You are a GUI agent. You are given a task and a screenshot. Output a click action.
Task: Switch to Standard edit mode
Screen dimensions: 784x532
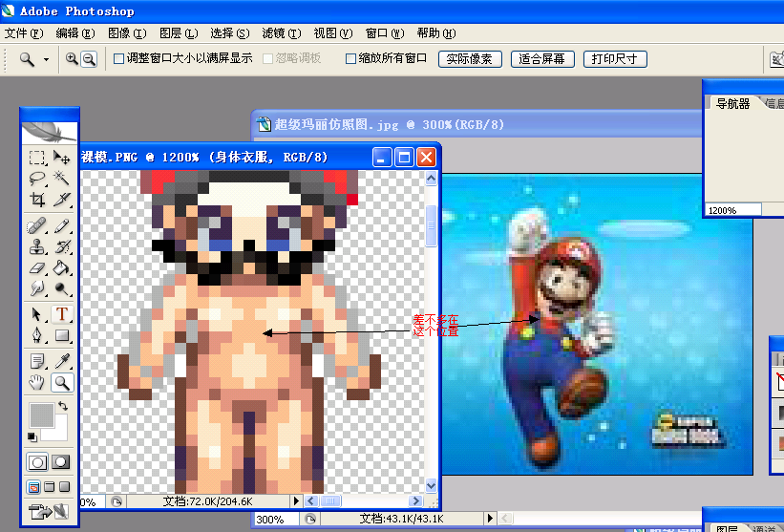[x=37, y=462]
